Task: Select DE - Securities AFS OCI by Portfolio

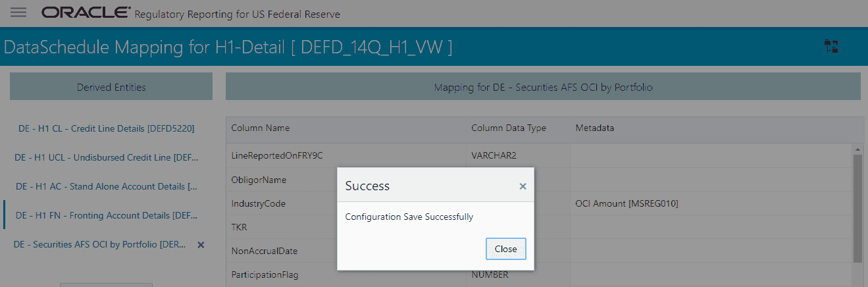Action: click(100, 244)
